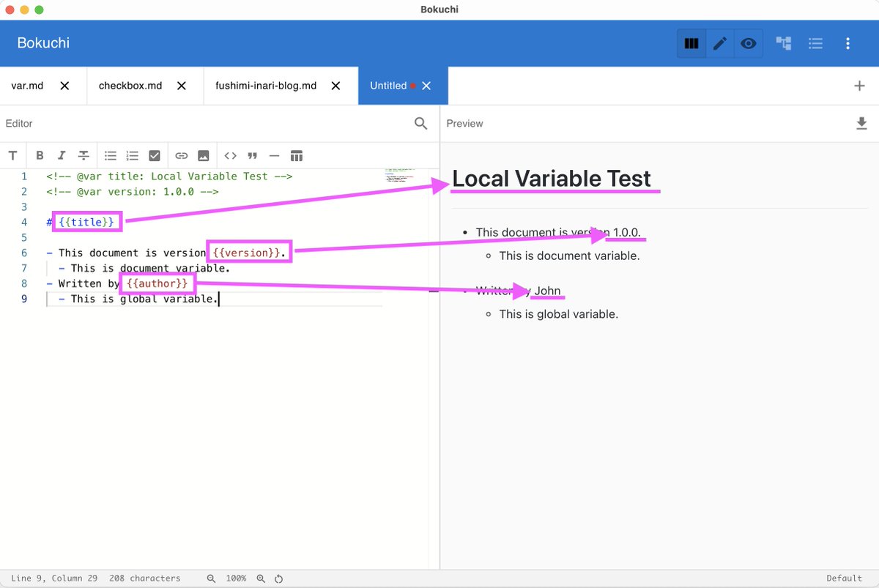This screenshot has height=588, width=879.
Task: Apply italic formatting
Action: [62, 155]
